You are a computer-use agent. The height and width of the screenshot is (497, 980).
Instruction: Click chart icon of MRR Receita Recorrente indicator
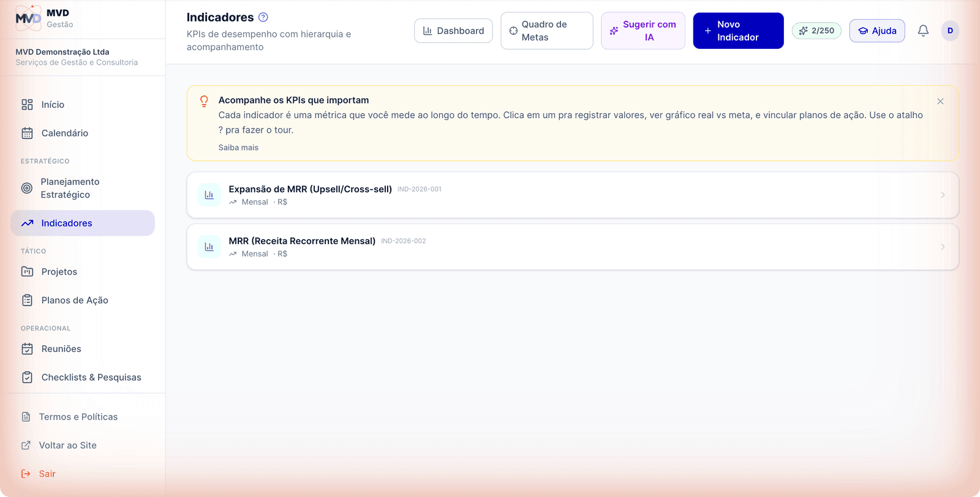coord(209,247)
